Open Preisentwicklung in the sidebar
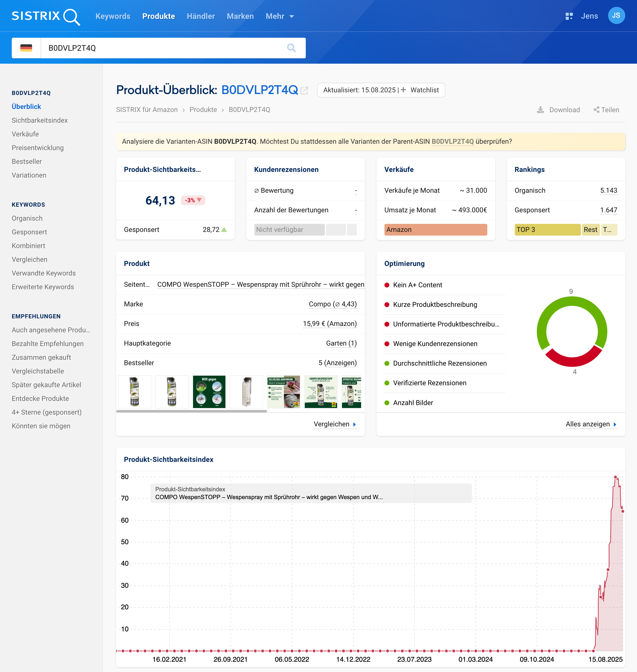Image resolution: width=637 pixels, height=672 pixels. (x=37, y=148)
